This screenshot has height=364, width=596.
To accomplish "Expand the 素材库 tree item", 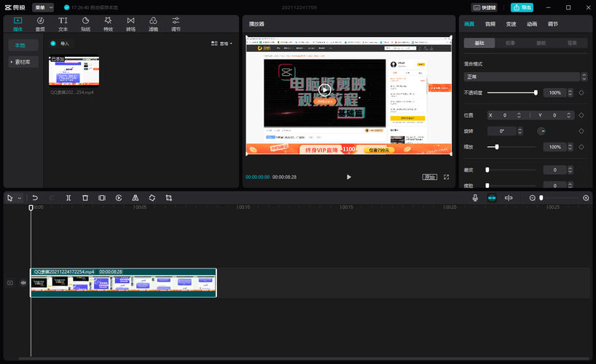I will [23, 63].
